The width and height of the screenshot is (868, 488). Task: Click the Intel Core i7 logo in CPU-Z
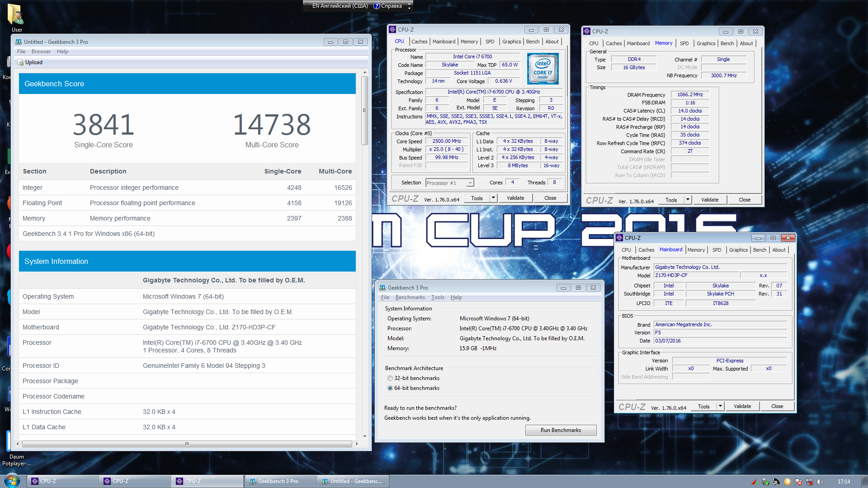click(x=543, y=69)
